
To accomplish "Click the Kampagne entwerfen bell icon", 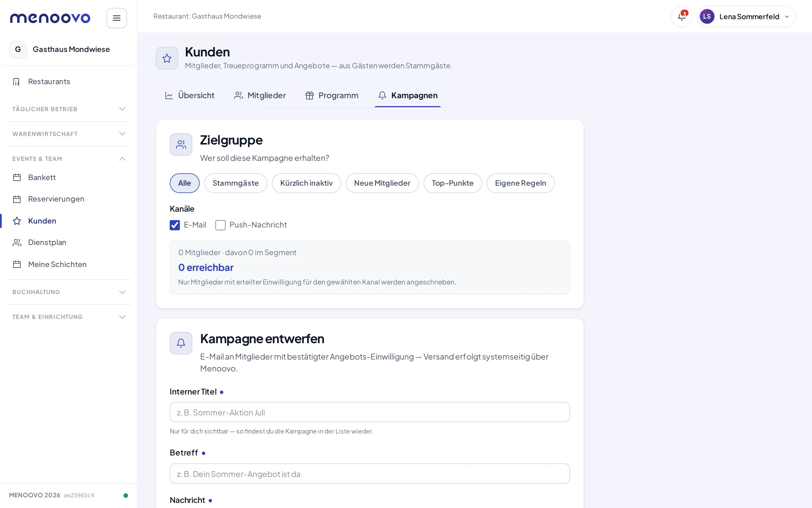I will 181,343.
